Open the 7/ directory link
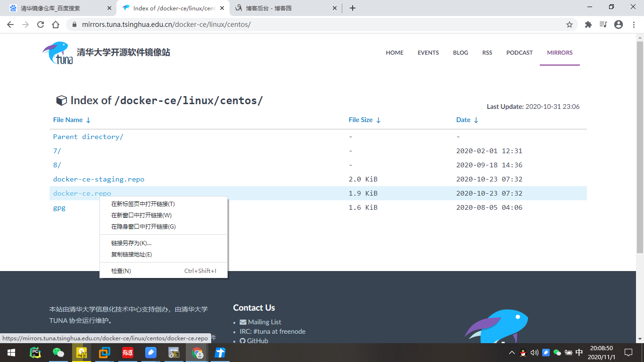Image resolution: width=644 pixels, height=362 pixels. point(57,151)
